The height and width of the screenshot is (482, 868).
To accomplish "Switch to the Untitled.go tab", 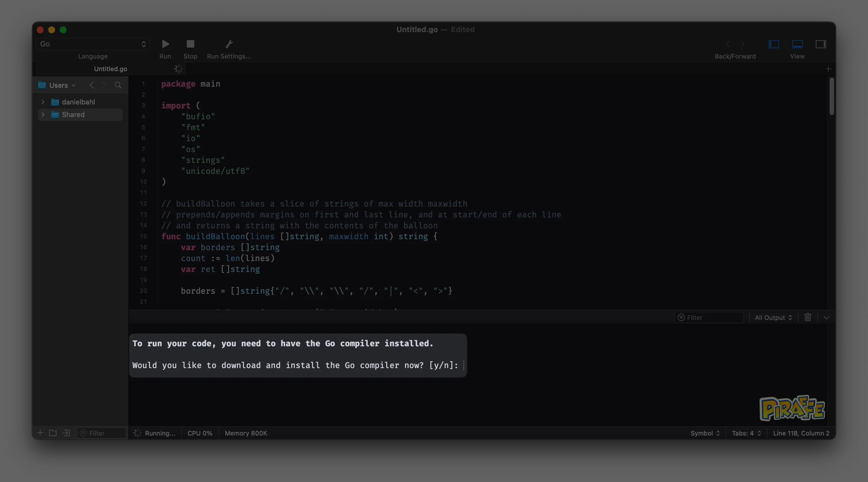I will (x=110, y=69).
